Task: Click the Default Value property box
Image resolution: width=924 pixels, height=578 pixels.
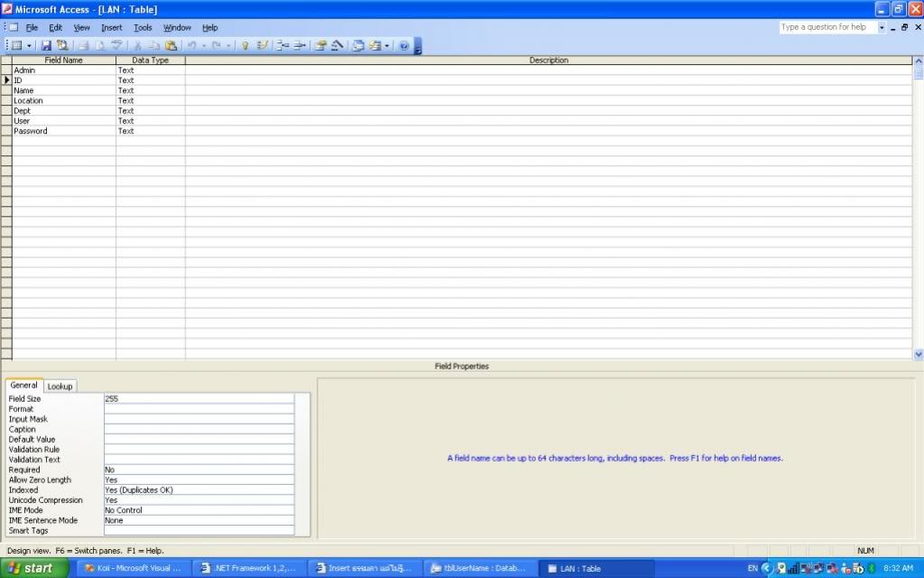Action: (199, 440)
